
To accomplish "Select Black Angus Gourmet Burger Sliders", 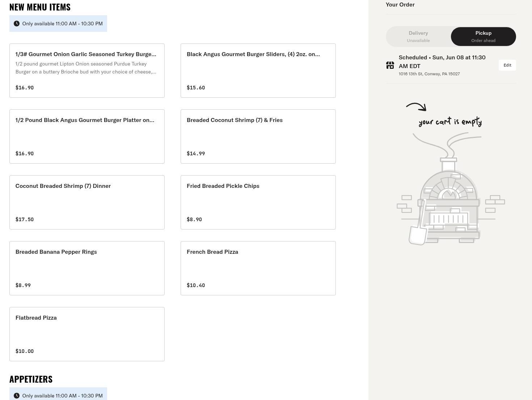I will pyautogui.click(x=258, y=71).
